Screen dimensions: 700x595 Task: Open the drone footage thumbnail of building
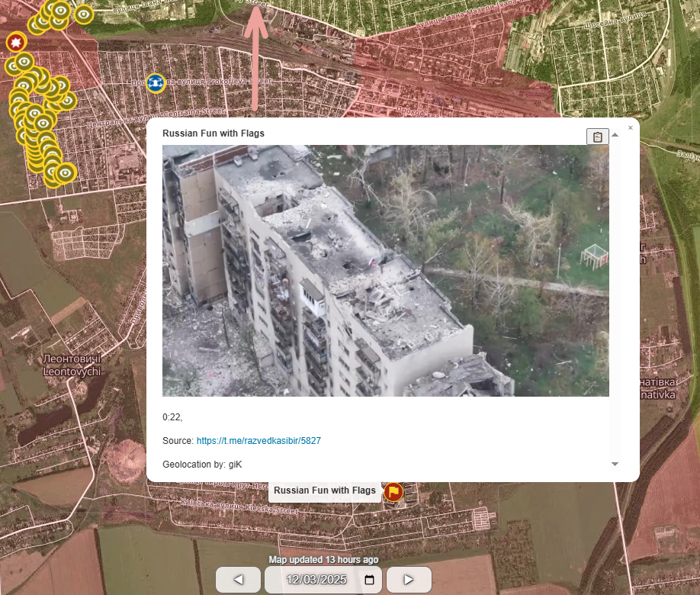tap(385, 271)
